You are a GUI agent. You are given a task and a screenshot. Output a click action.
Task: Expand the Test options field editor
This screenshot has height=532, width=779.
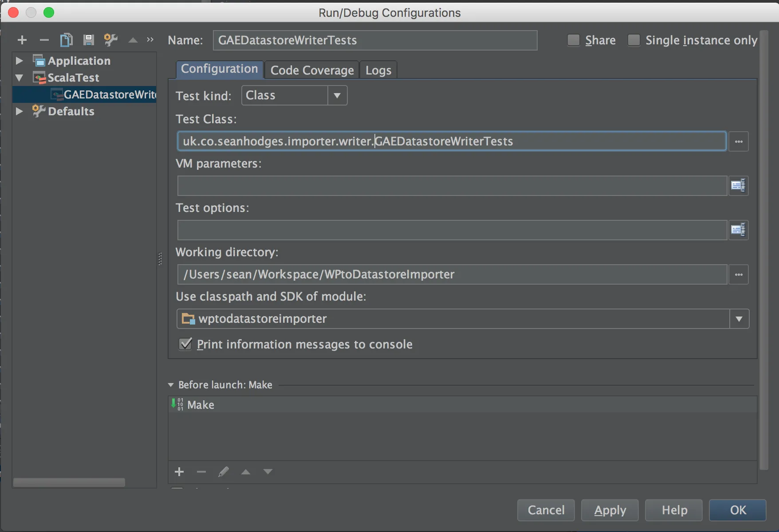coord(738,230)
